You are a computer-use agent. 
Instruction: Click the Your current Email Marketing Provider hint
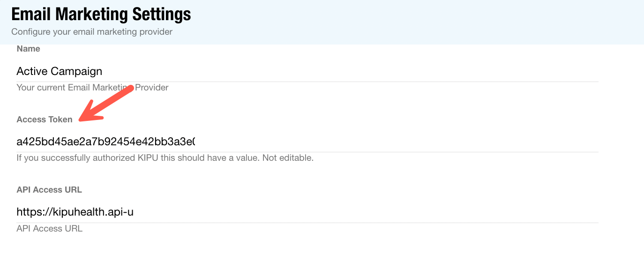coord(92,88)
